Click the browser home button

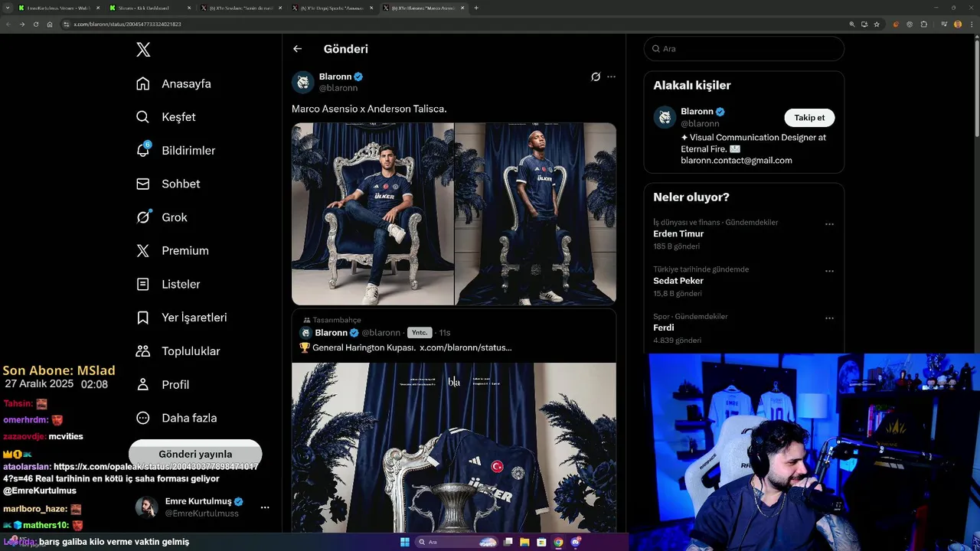tap(50, 24)
